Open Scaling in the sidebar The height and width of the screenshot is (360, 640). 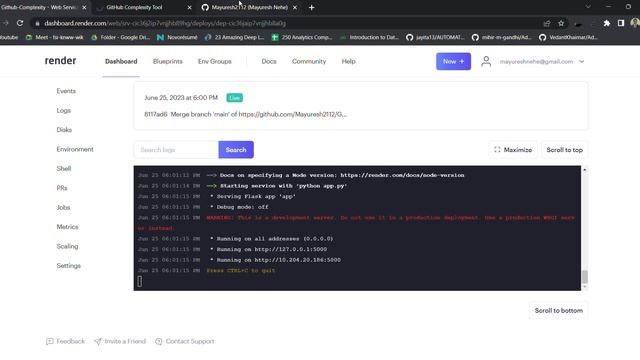click(67, 246)
